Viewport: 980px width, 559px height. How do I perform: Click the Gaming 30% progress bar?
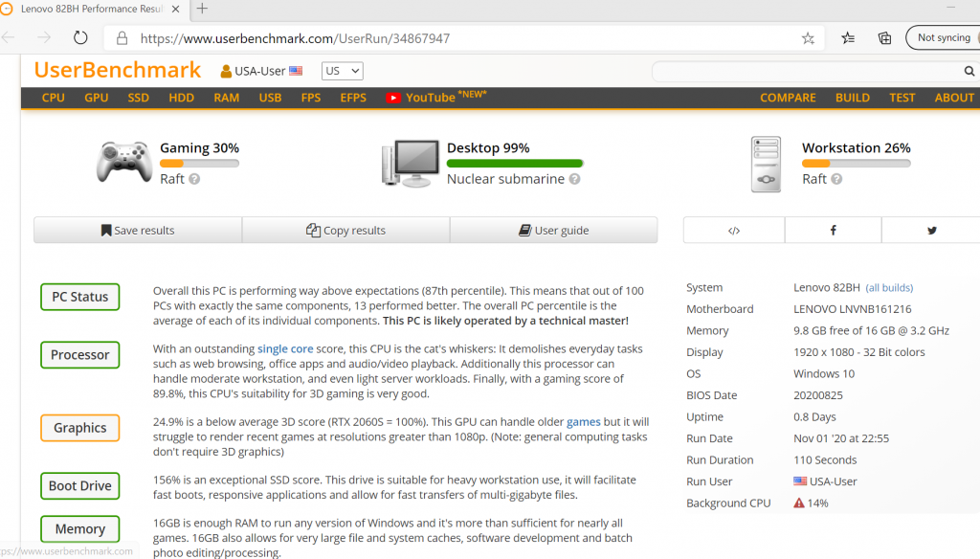[199, 164]
